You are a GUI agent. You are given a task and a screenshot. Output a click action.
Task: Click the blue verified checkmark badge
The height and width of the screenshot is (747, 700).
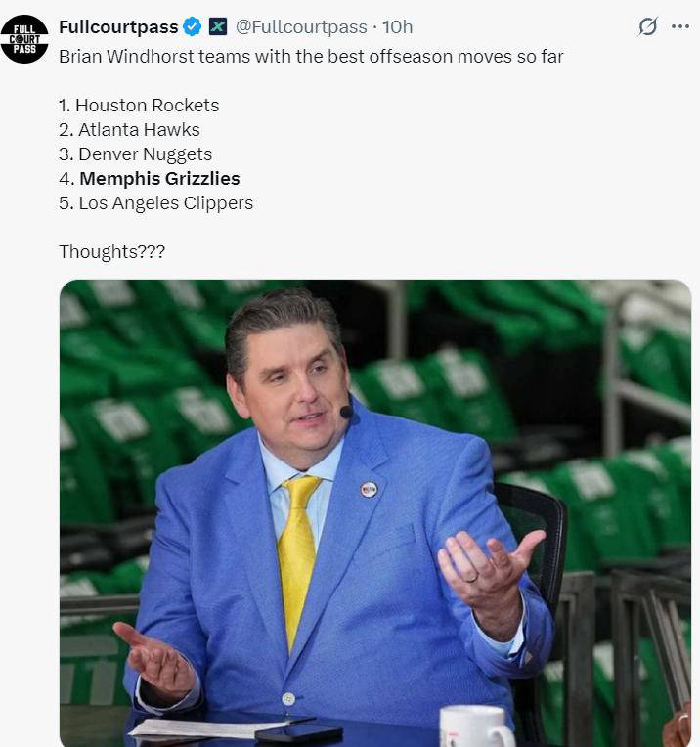(x=193, y=26)
